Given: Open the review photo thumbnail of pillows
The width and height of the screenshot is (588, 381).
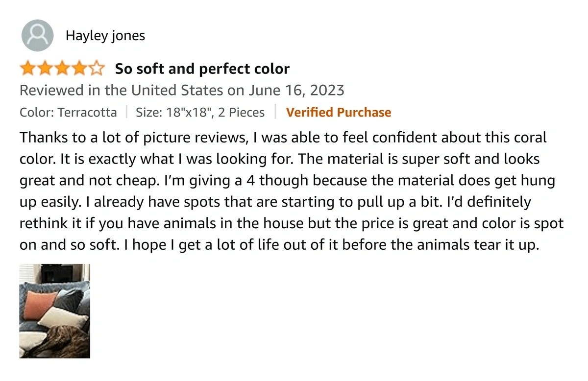Looking at the screenshot, I should pyautogui.click(x=55, y=311).
